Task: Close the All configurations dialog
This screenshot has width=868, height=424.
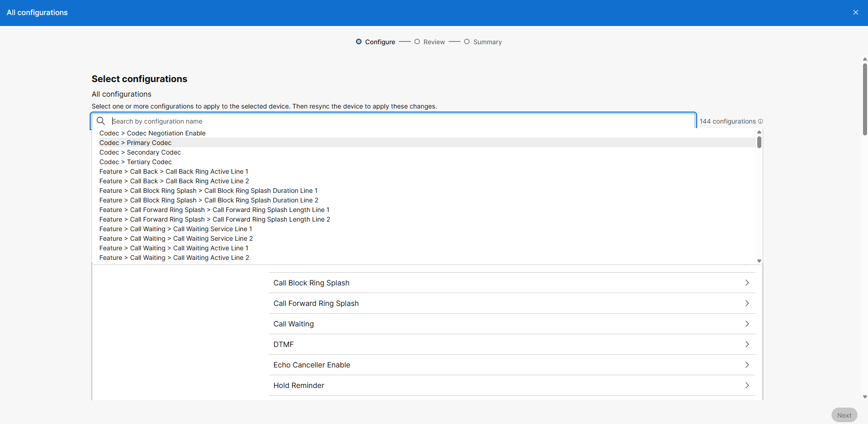Action: 855,12
